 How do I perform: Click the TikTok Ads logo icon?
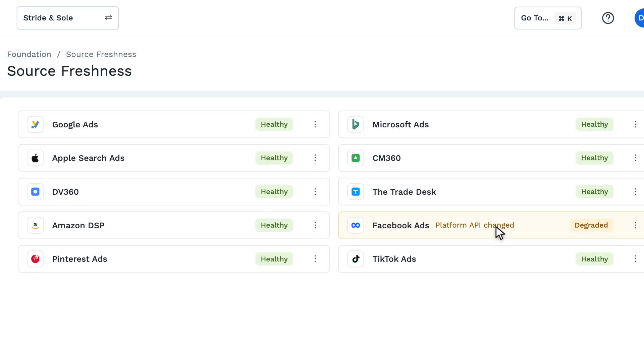point(356,259)
